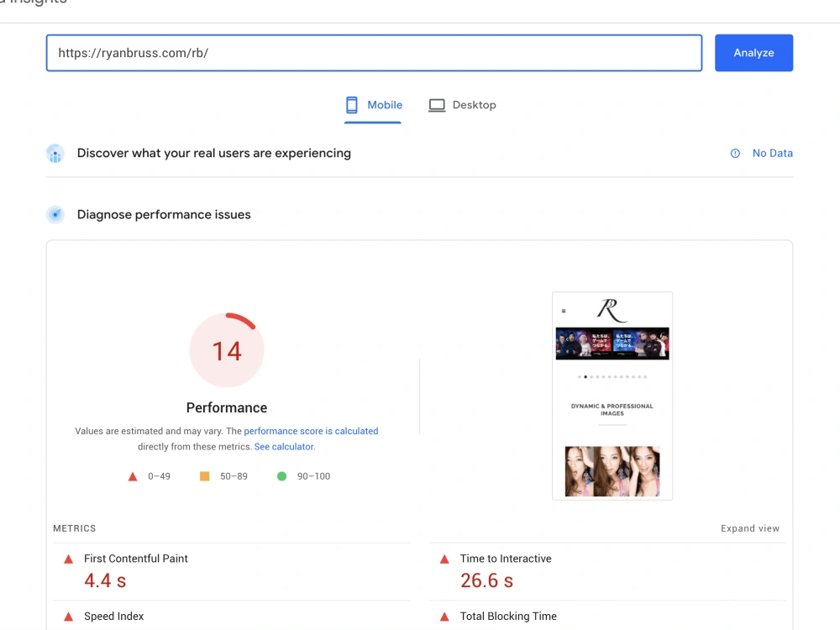Click the Speed Index label

click(113, 616)
